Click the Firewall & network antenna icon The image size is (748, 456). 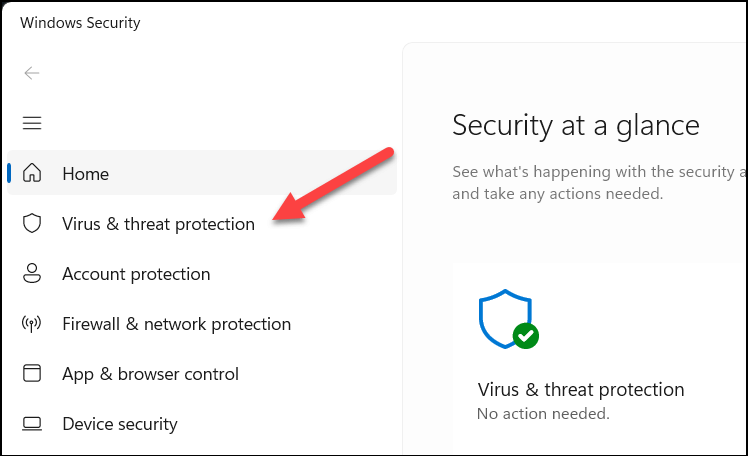coord(32,324)
